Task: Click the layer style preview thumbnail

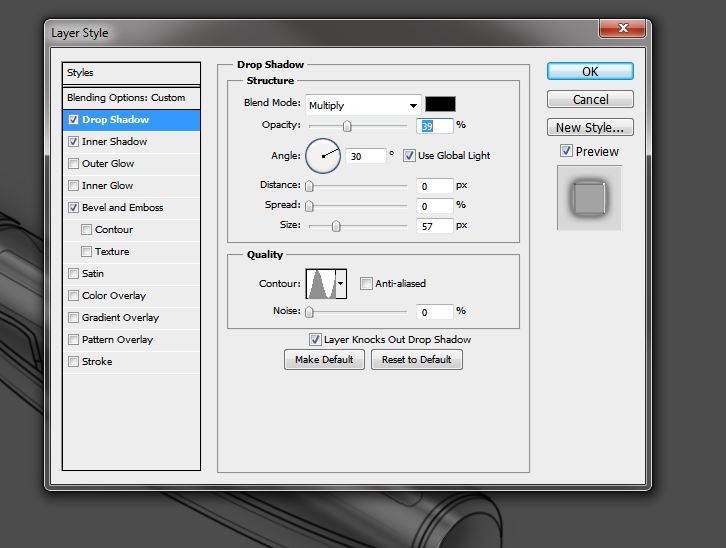Action: point(589,197)
